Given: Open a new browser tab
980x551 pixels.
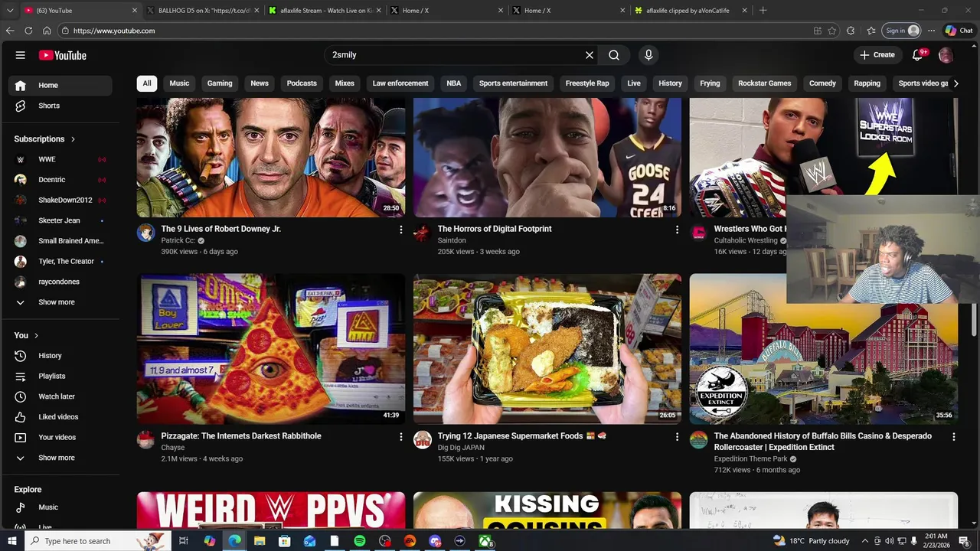Looking at the screenshot, I should click(x=763, y=11).
